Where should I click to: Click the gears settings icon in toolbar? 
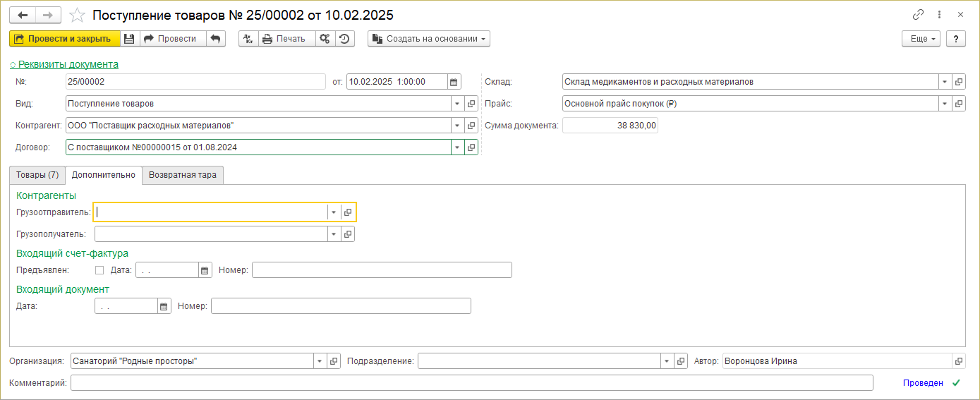click(x=325, y=39)
